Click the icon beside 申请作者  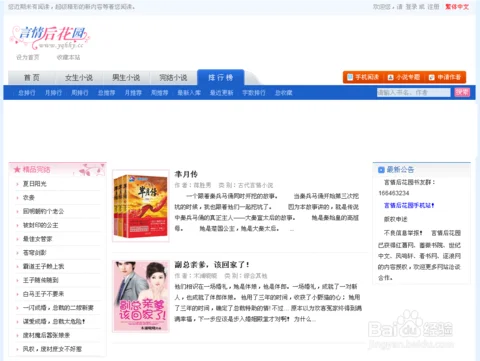pyautogui.click(x=431, y=77)
